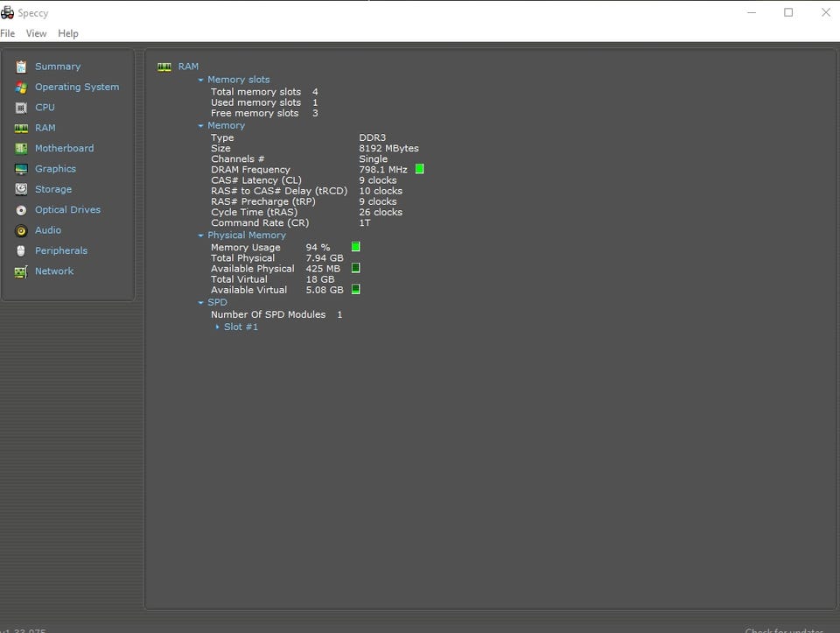Click the Storage drive icon

point(21,189)
